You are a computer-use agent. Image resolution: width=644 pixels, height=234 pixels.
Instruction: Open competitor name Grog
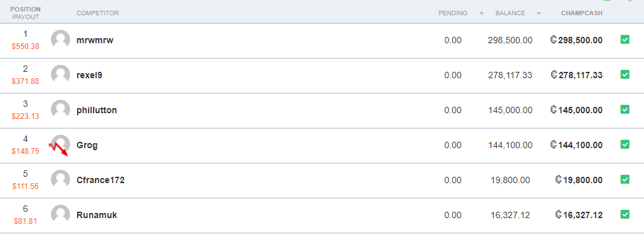point(87,146)
